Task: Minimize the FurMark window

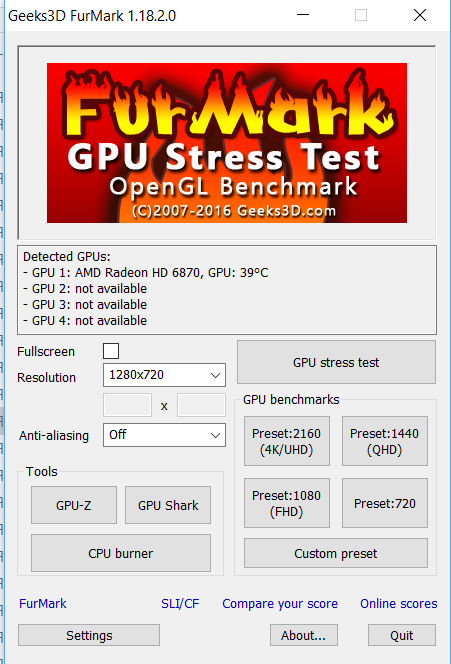Action: 303,15
